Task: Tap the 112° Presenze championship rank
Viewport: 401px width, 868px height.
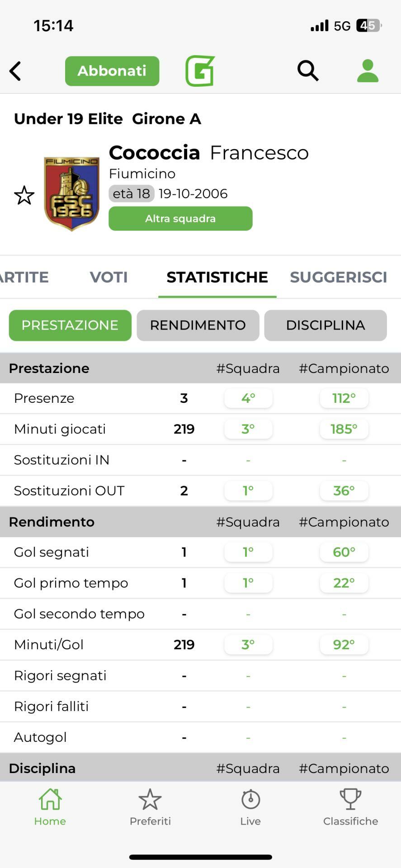Action: tap(344, 398)
